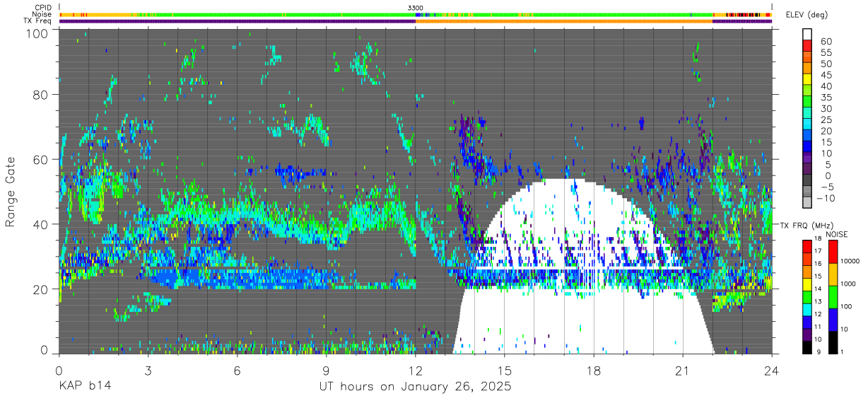Click the 18 hour tick on the time axis

[x=594, y=371]
